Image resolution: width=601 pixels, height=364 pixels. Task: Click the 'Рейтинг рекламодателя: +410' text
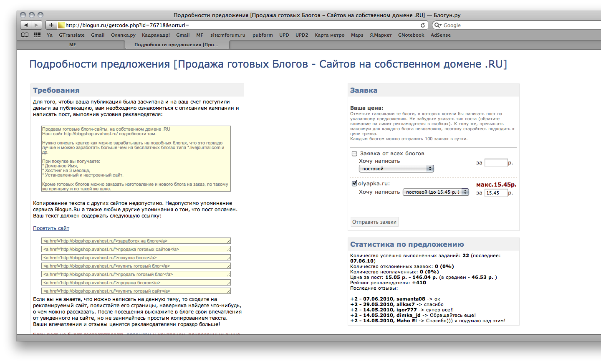tap(388, 283)
